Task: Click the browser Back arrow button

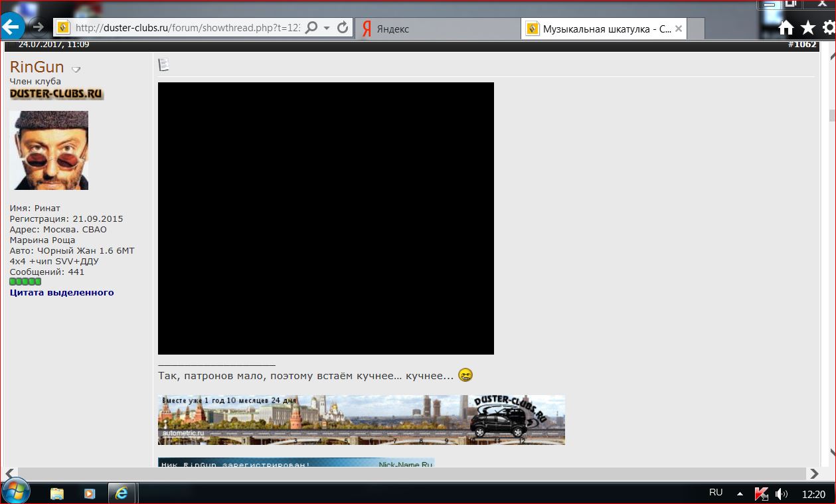Action: (11, 27)
